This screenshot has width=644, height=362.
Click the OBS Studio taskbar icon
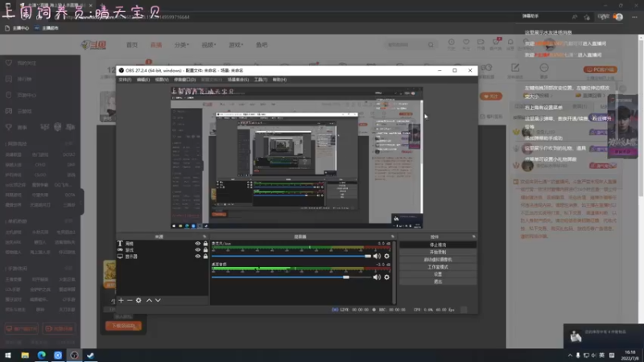pyautogui.click(x=74, y=355)
